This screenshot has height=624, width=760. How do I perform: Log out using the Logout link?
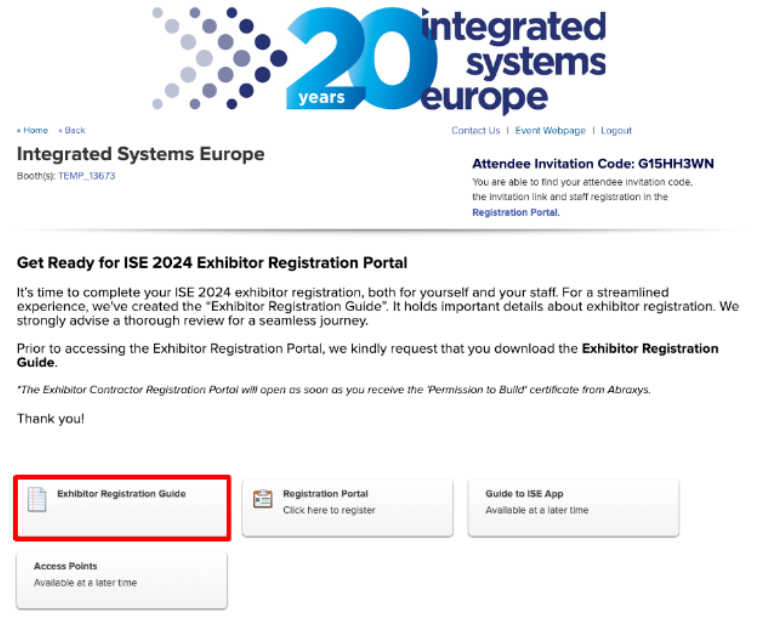616,131
